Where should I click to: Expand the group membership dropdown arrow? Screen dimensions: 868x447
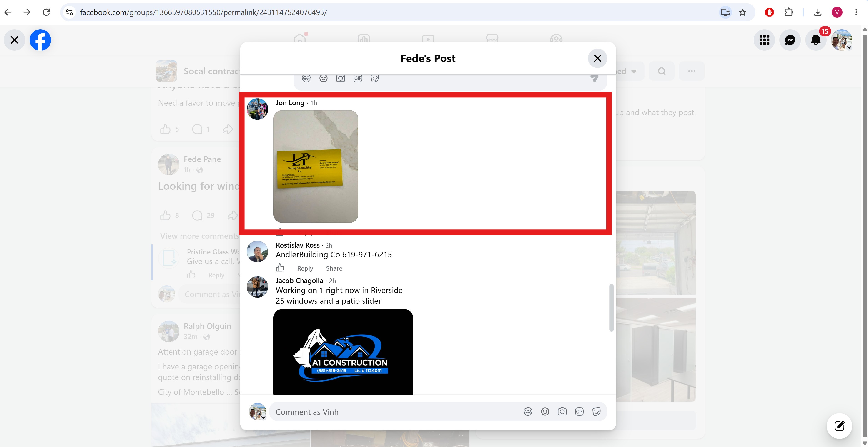634,71
